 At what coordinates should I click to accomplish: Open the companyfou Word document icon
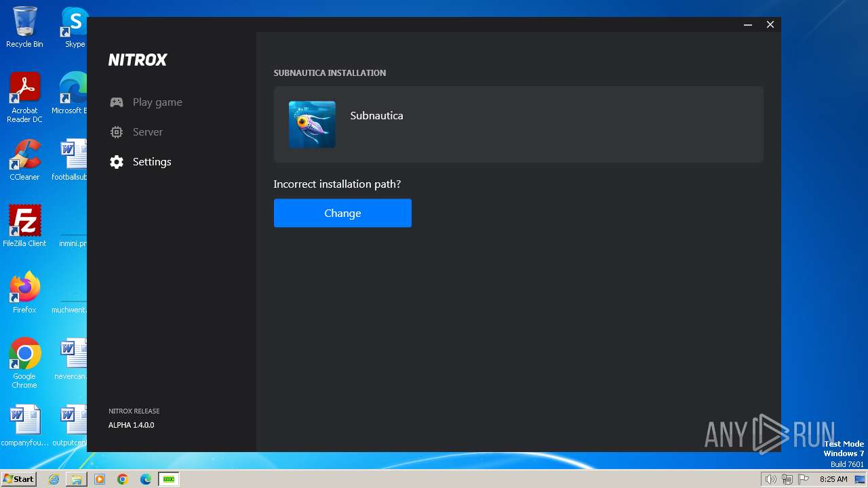(x=24, y=425)
